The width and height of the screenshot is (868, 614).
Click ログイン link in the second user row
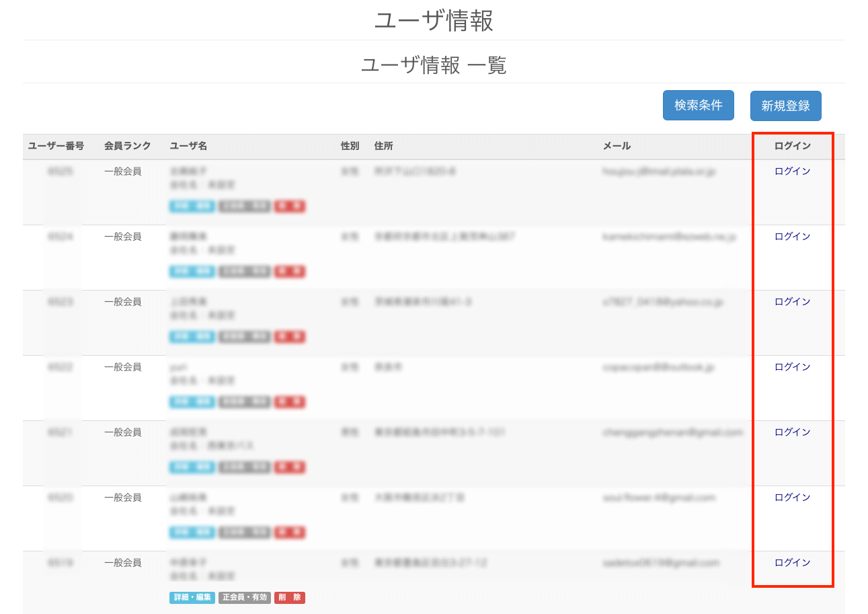792,237
